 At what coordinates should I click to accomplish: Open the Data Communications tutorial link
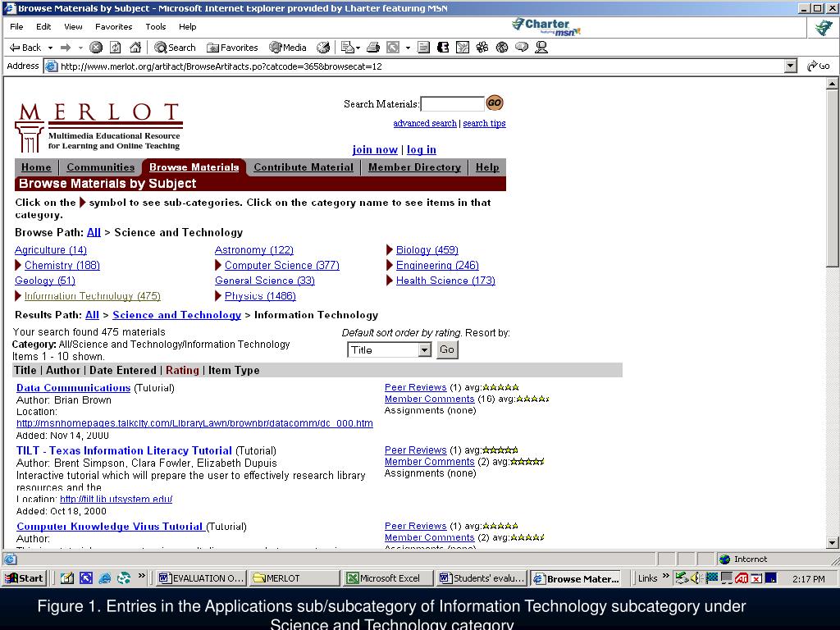click(x=73, y=387)
